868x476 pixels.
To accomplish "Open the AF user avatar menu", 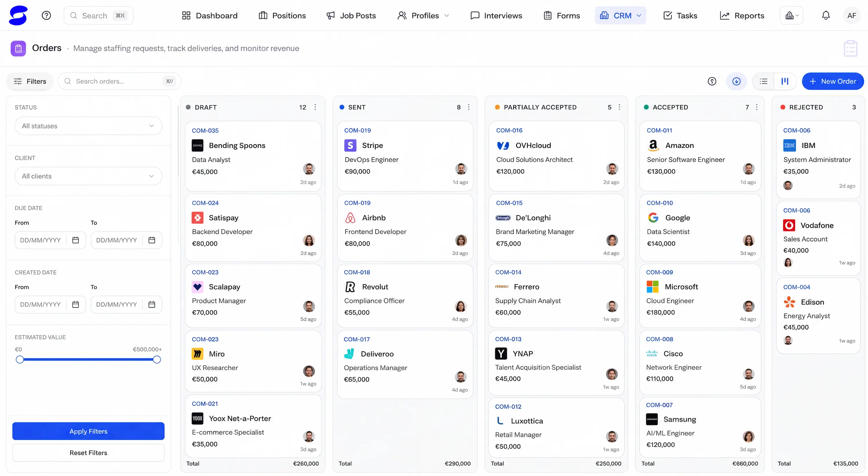I will click(852, 16).
